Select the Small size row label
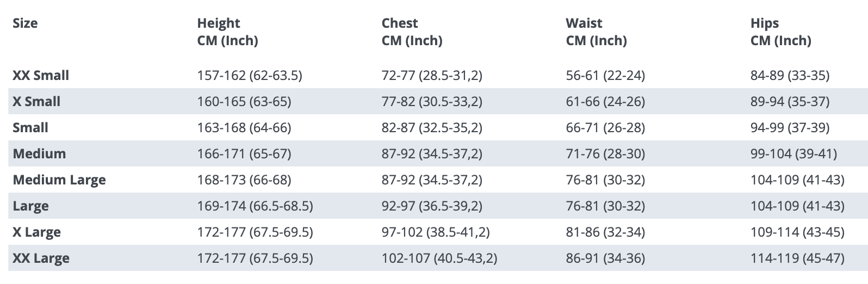Screen dimensions: 868x284 (30, 127)
